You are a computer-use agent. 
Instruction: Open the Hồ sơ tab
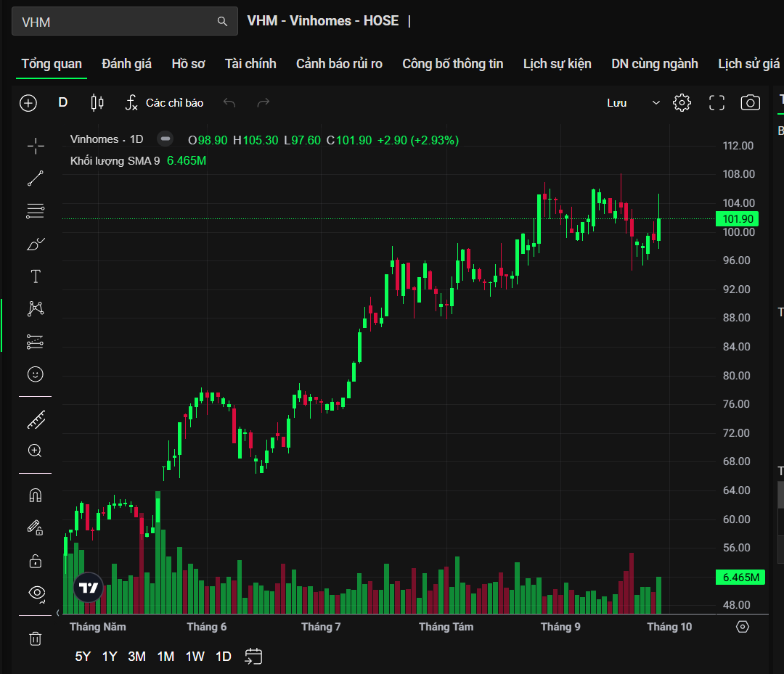(x=188, y=64)
